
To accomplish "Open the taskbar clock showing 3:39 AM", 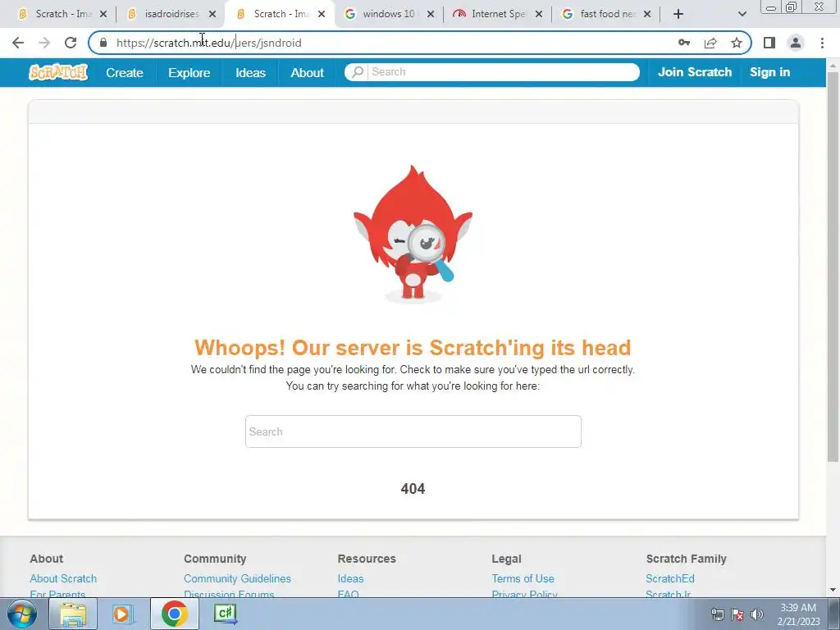I will coord(798,614).
